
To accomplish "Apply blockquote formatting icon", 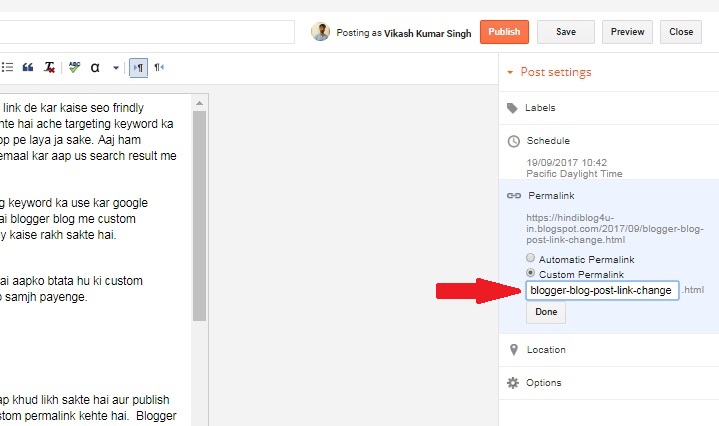I will 28,67.
